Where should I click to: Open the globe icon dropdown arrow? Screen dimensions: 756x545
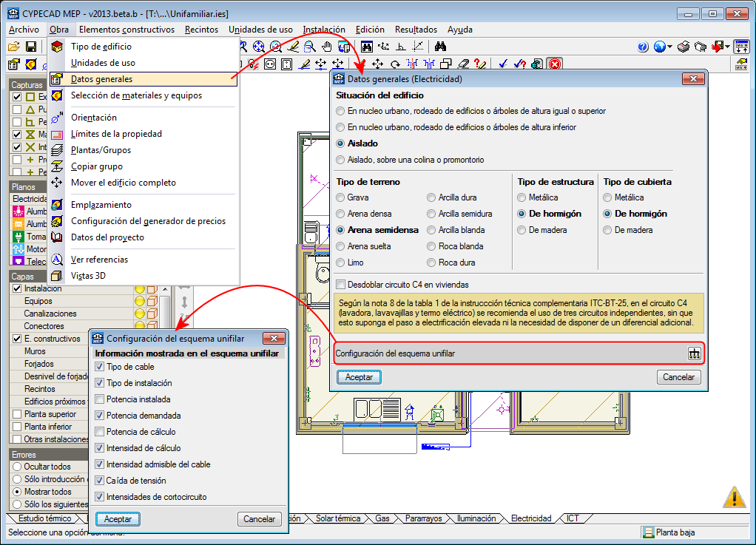[x=670, y=47]
